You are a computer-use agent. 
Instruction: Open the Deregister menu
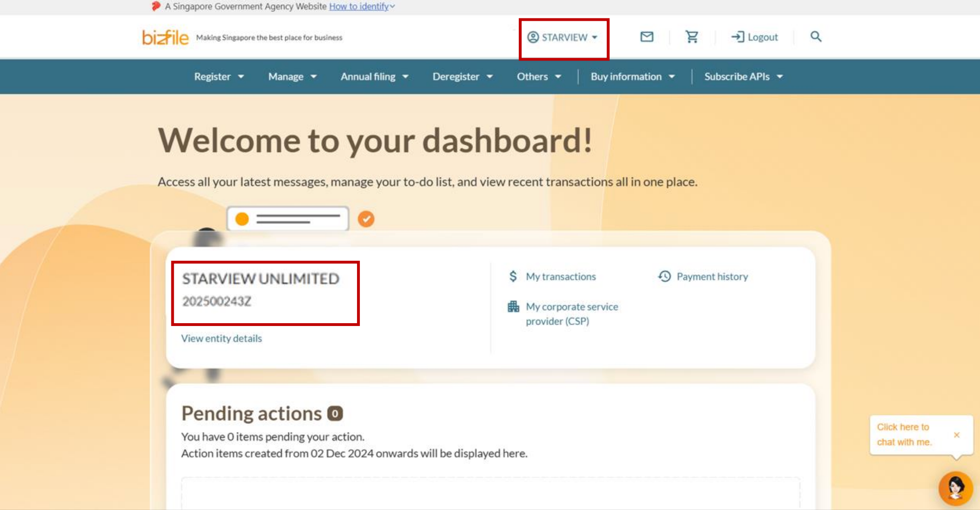coord(462,77)
